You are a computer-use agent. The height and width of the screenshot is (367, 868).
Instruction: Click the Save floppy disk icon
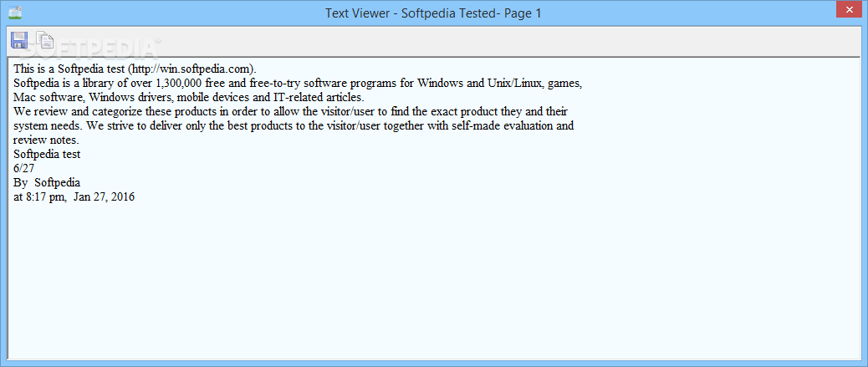pyautogui.click(x=19, y=39)
